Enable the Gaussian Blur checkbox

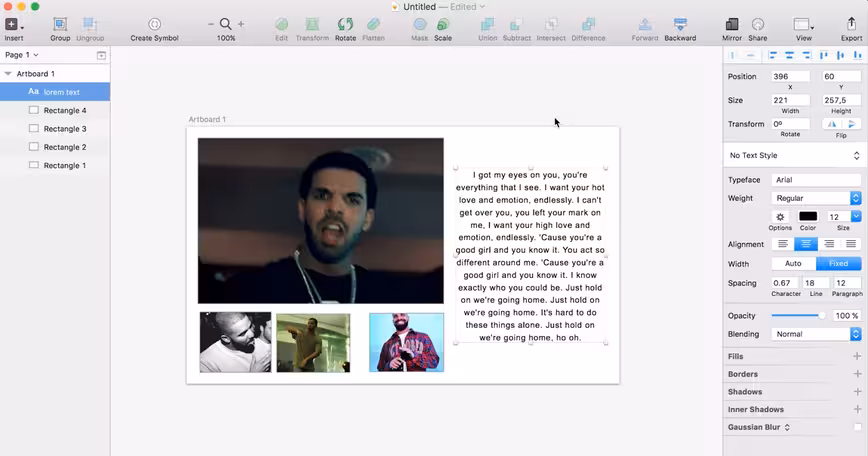(x=857, y=427)
